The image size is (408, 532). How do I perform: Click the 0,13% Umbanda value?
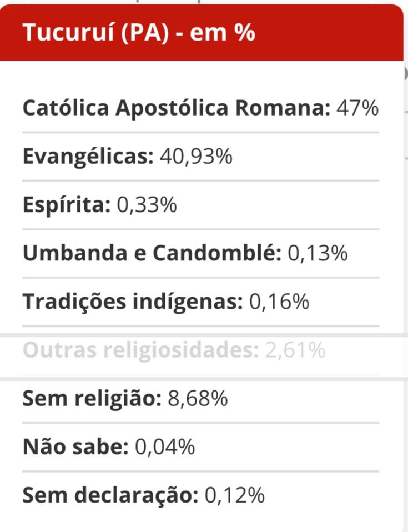pyautogui.click(x=318, y=253)
